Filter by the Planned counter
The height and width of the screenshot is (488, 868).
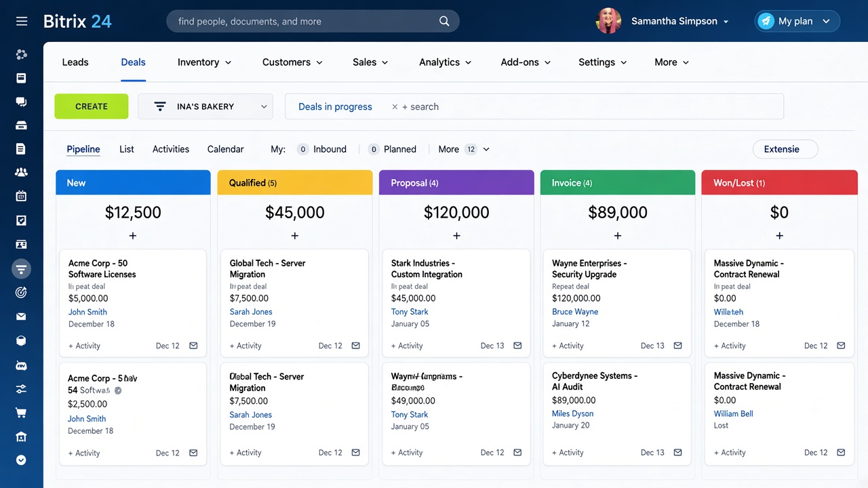click(x=392, y=149)
